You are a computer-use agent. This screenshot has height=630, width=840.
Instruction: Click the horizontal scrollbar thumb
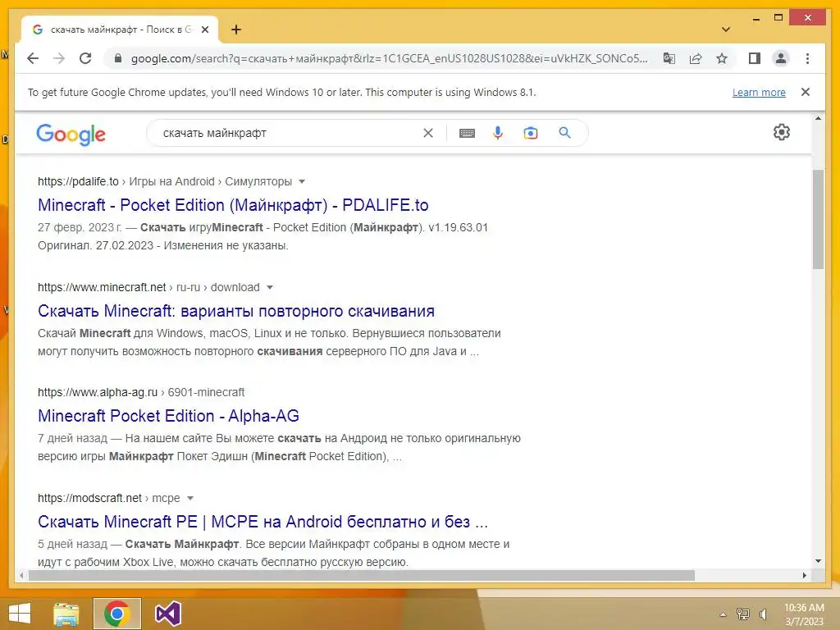[362, 575]
